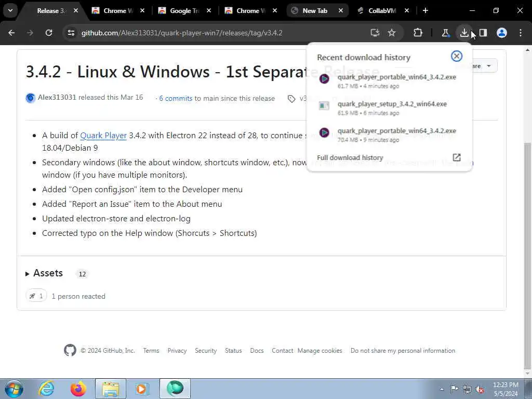Bookmark this page with the star icon

click(392, 33)
